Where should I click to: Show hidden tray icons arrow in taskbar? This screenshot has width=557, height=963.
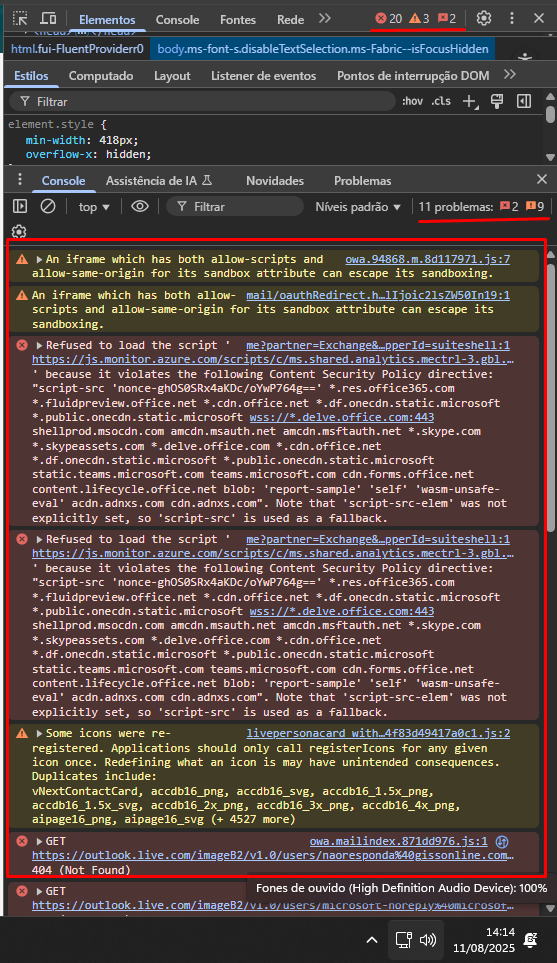click(x=372, y=940)
